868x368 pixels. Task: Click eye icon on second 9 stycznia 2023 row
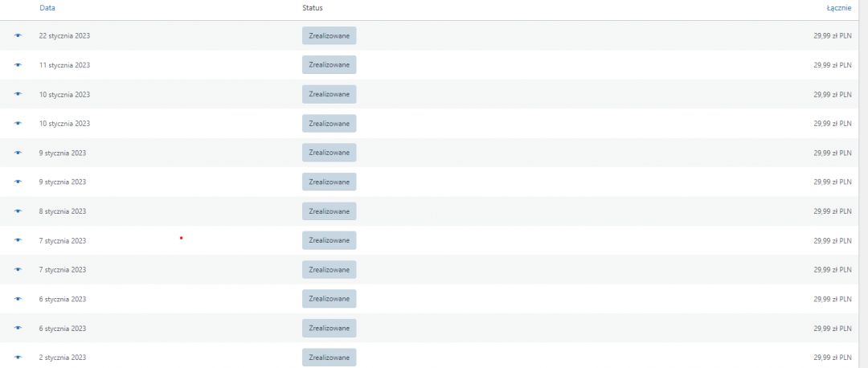(18, 182)
